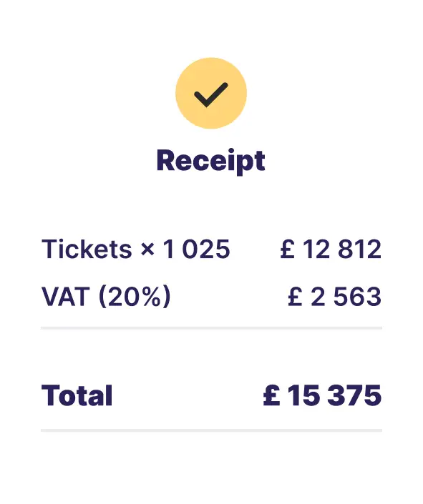
Task: Select the word Tickets in first row
Action: [87, 249]
